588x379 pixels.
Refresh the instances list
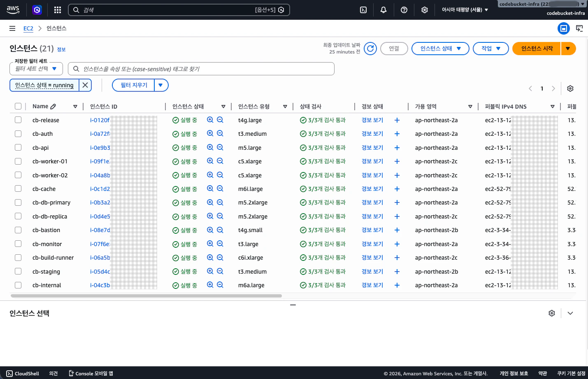pos(370,49)
